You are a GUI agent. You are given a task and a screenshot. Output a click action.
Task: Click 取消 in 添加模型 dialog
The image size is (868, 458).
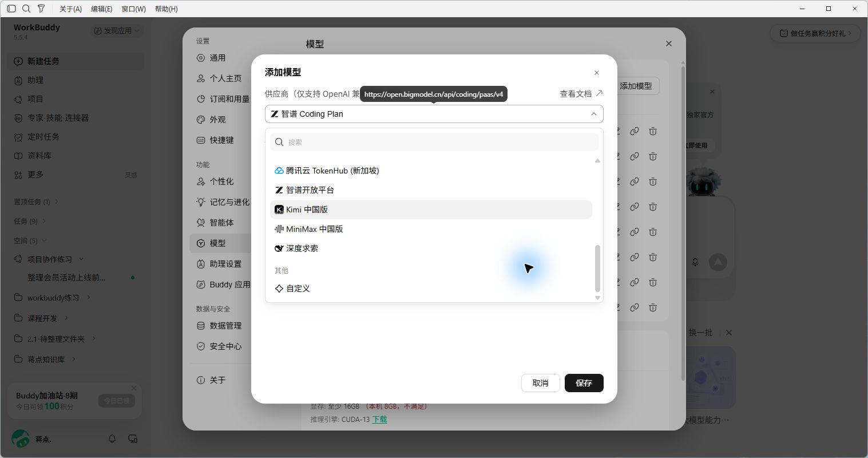(x=541, y=383)
